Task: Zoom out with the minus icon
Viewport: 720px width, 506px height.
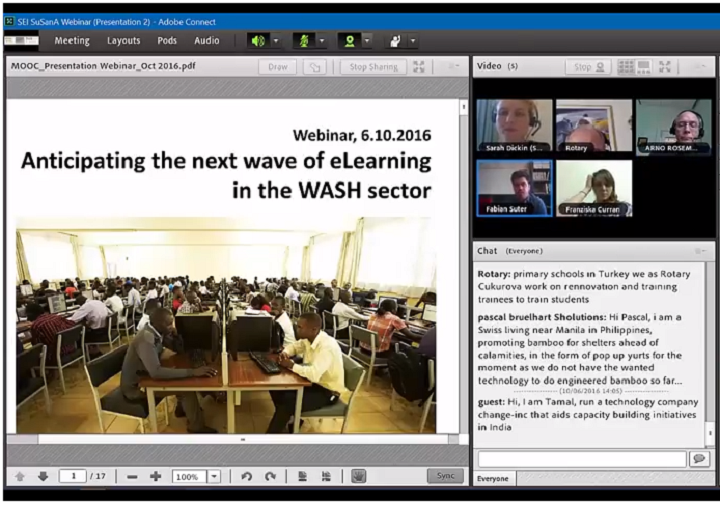Action: pyautogui.click(x=132, y=477)
